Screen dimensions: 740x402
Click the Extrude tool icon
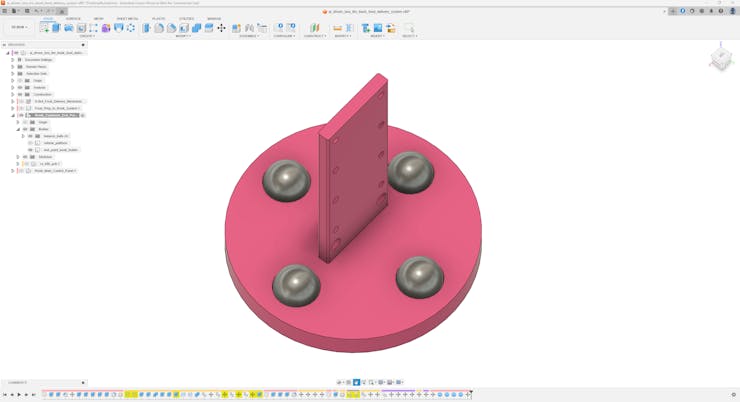tap(56, 28)
